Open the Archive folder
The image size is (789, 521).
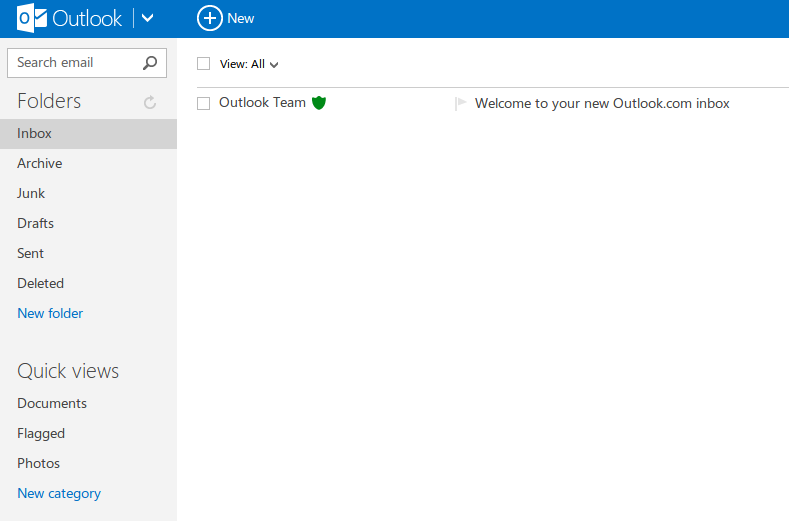coord(40,163)
